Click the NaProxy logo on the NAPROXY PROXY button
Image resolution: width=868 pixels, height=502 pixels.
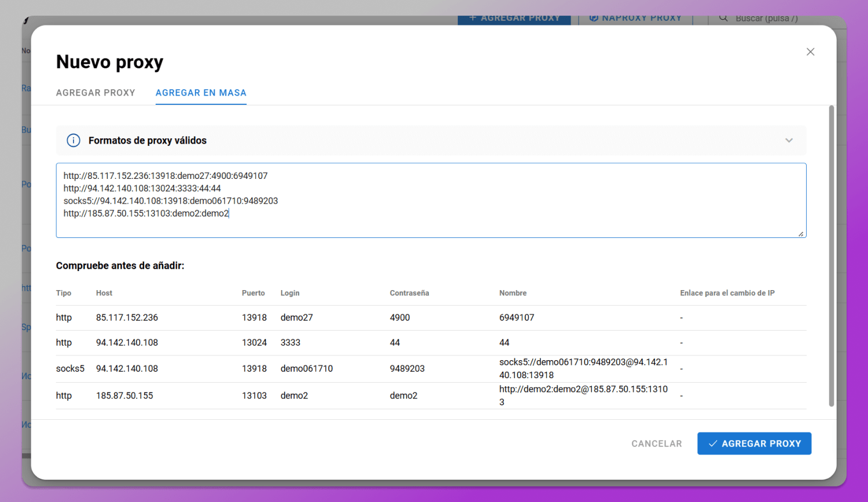coord(594,17)
